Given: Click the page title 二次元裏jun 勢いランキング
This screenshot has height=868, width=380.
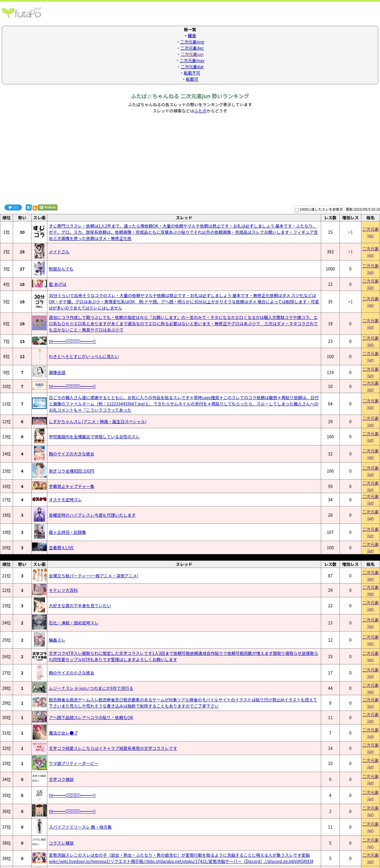Looking at the screenshot, I should (x=190, y=96).
